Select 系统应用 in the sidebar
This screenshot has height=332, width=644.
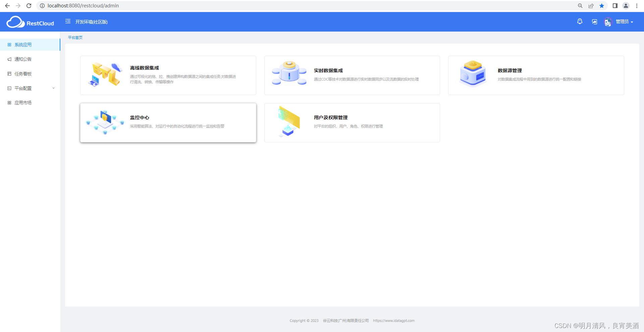[23, 44]
